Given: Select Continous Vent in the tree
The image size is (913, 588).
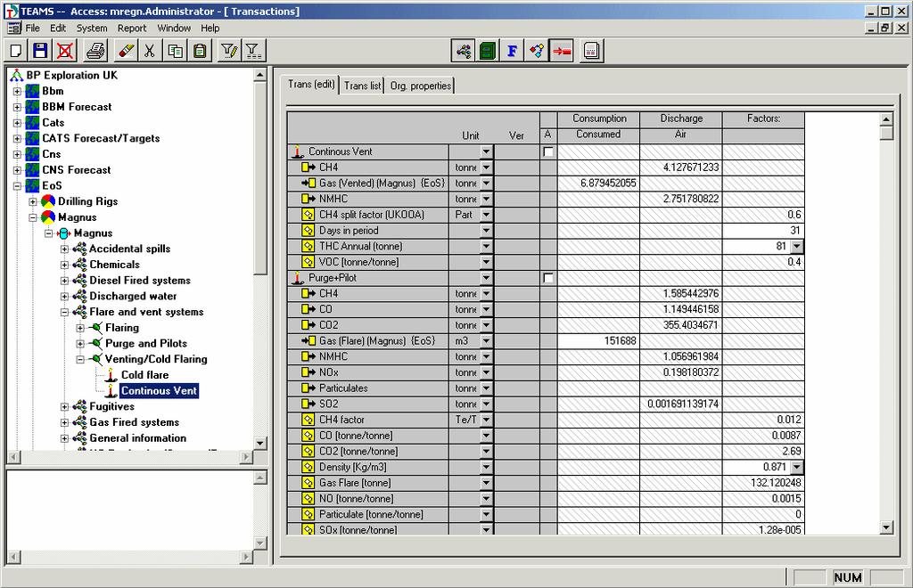Looking at the screenshot, I should [x=159, y=391].
